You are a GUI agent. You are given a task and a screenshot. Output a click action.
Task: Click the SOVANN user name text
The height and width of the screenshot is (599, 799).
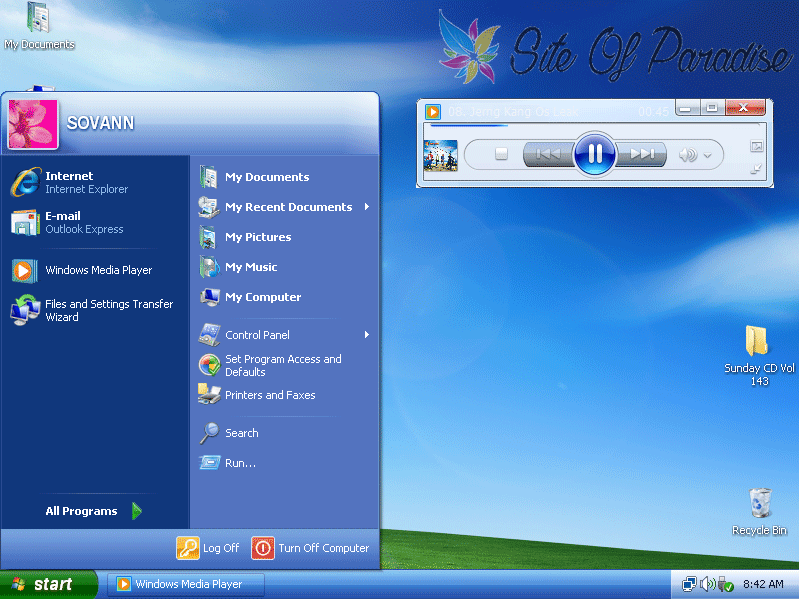click(100, 123)
